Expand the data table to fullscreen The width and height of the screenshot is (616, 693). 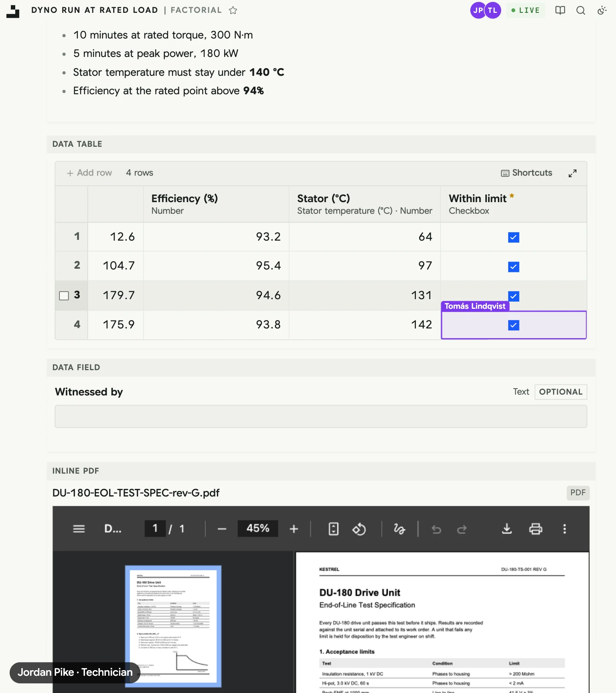point(572,173)
